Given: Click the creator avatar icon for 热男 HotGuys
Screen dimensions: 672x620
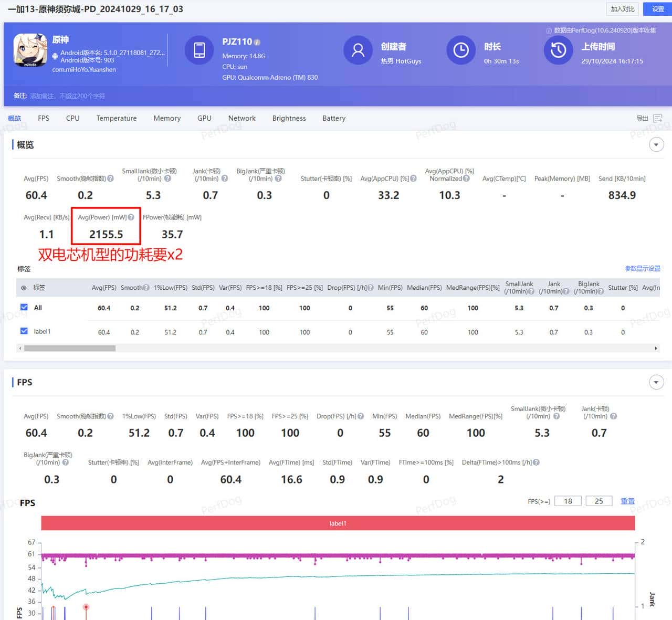Looking at the screenshot, I should tap(358, 50).
